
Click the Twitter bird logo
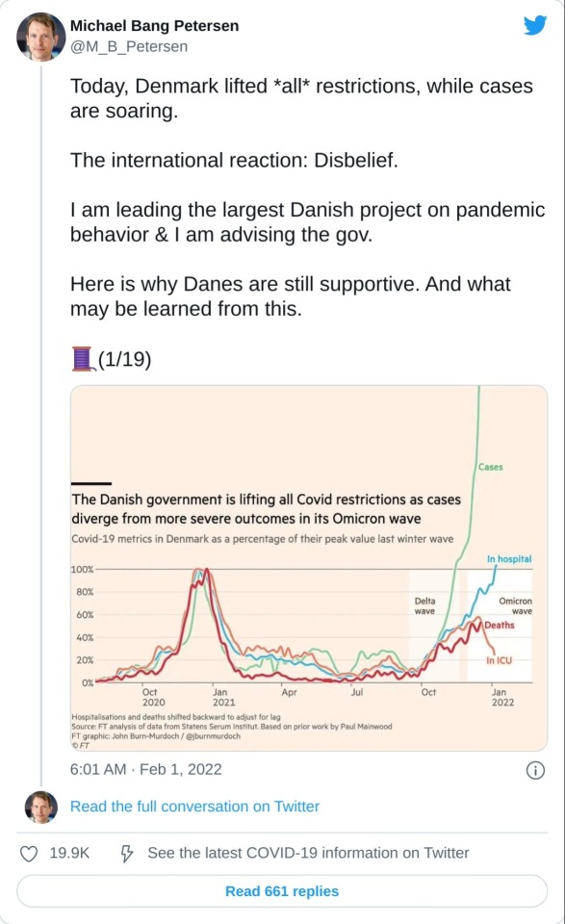point(535,25)
